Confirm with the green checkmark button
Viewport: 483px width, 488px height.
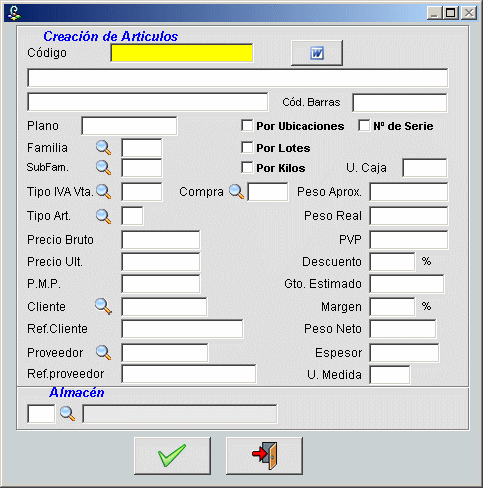pyautogui.click(x=172, y=456)
